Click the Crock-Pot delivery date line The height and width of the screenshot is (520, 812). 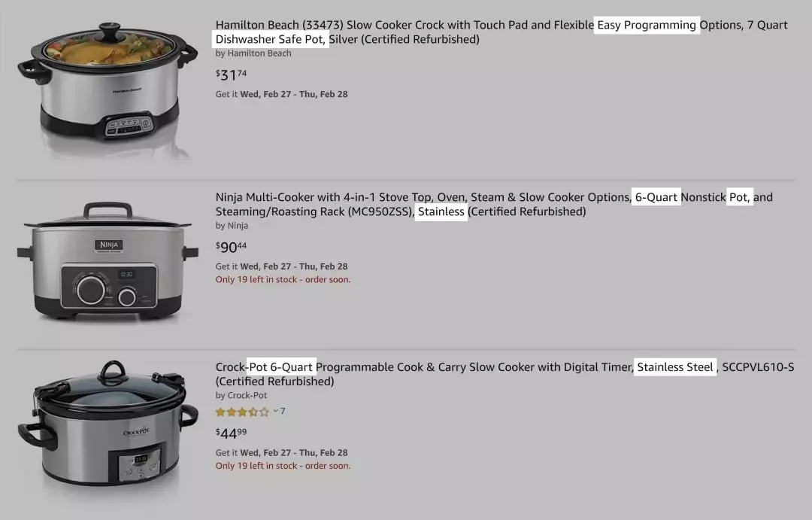(x=281, y=452)
